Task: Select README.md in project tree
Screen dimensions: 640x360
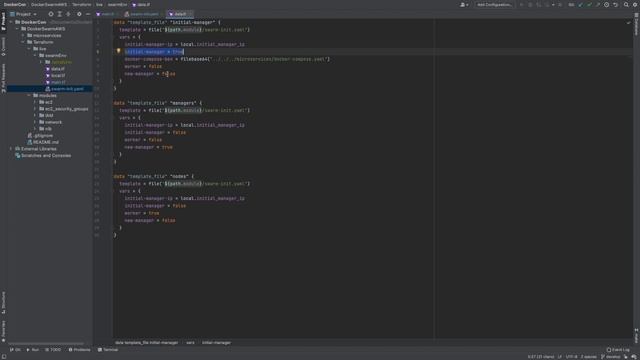Action: coord(43,142)
